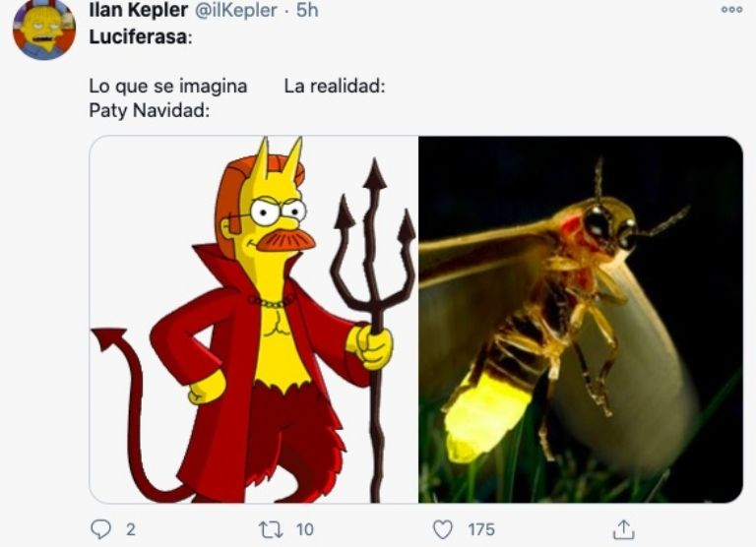
Task: Open the three-dot more options menu
Action: (x=731, y=10)
